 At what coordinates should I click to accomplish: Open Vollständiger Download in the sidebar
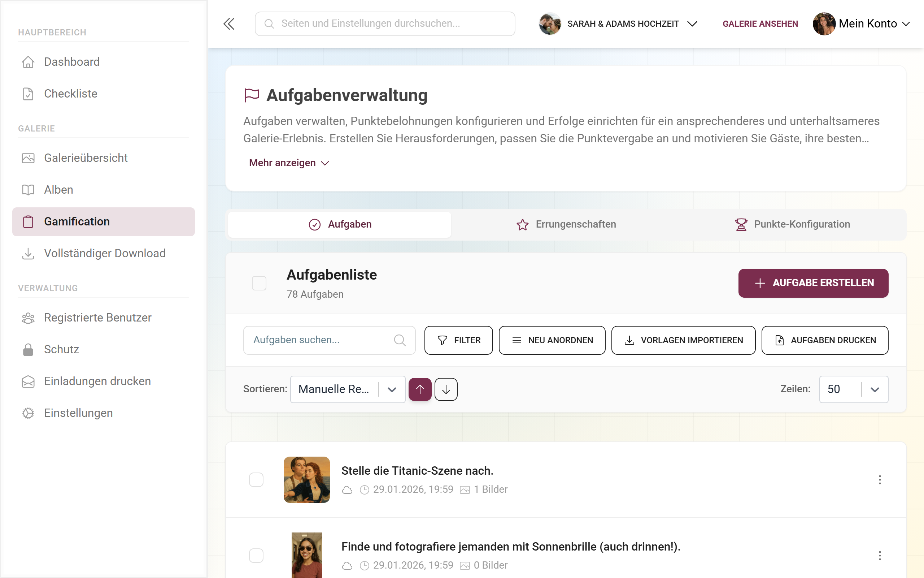coord(103,254)
